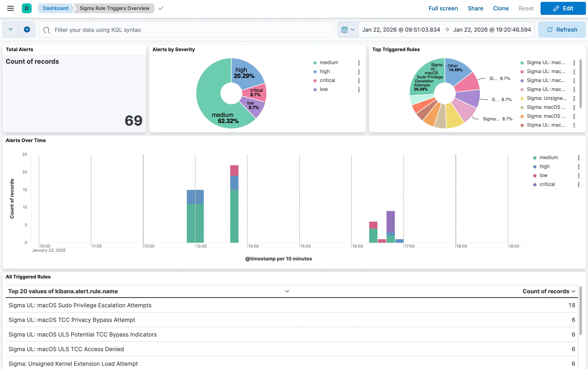Click the add filter plus icon
The height and width of the screenshot is (369, 588).
coord(27,30)
